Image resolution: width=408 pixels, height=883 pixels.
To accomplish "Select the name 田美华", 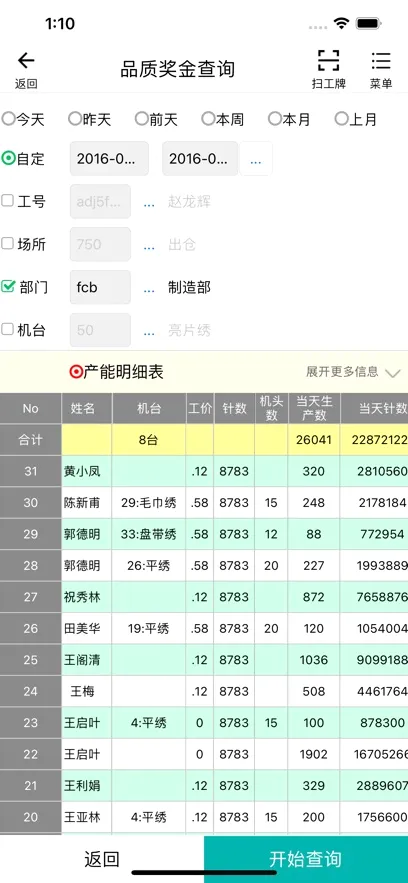I will pos(82,628).
